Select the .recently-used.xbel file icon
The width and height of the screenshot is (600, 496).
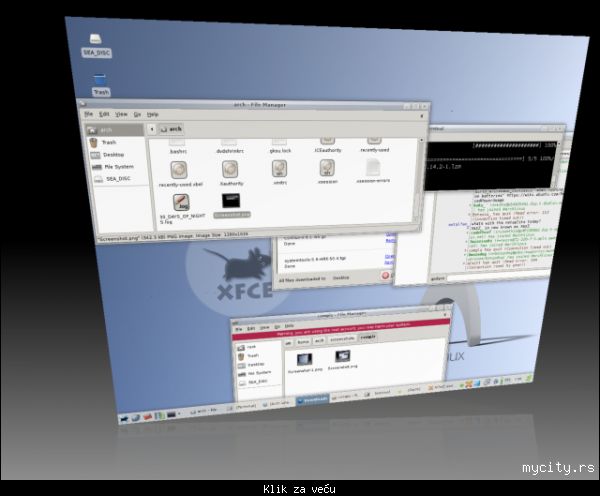[179, 170]
